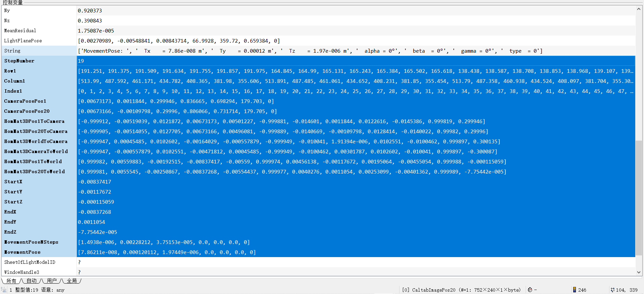Click the gray value icon beside 246

click(x=575, y=290)
